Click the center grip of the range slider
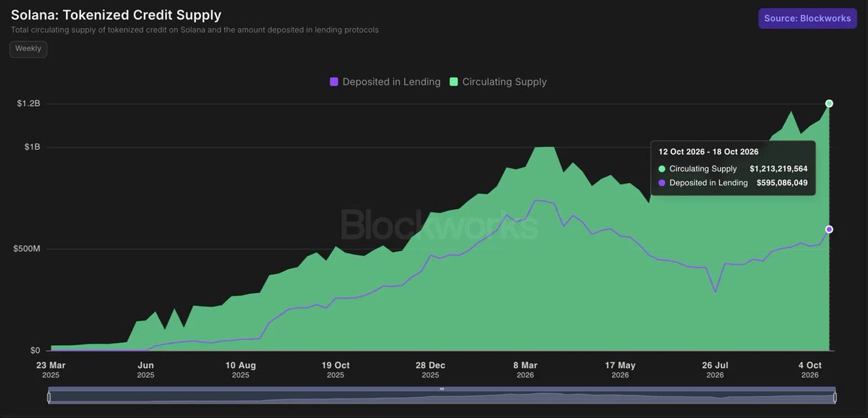 (x=442, y=389)
